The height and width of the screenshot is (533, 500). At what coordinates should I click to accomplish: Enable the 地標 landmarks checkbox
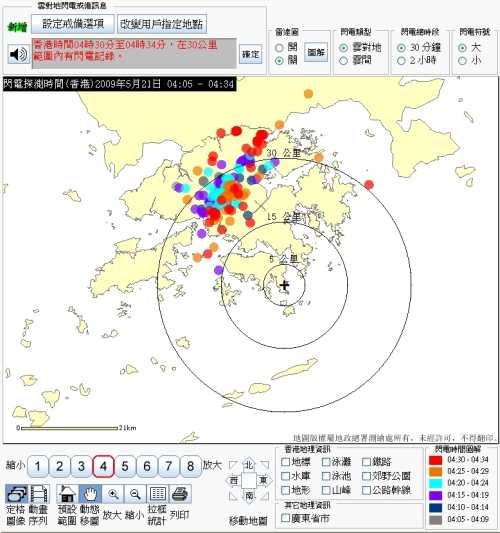coord(286,462)
